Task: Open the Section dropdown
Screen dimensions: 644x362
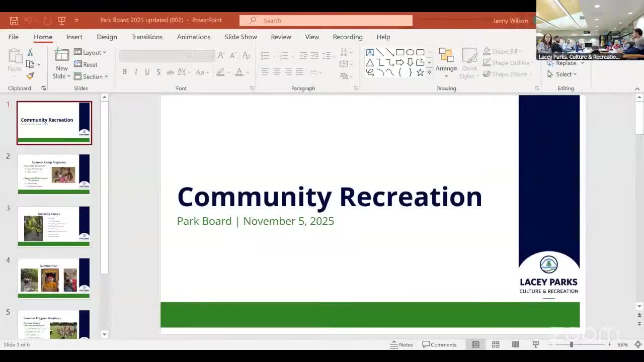Action: (x=92, y=76)
